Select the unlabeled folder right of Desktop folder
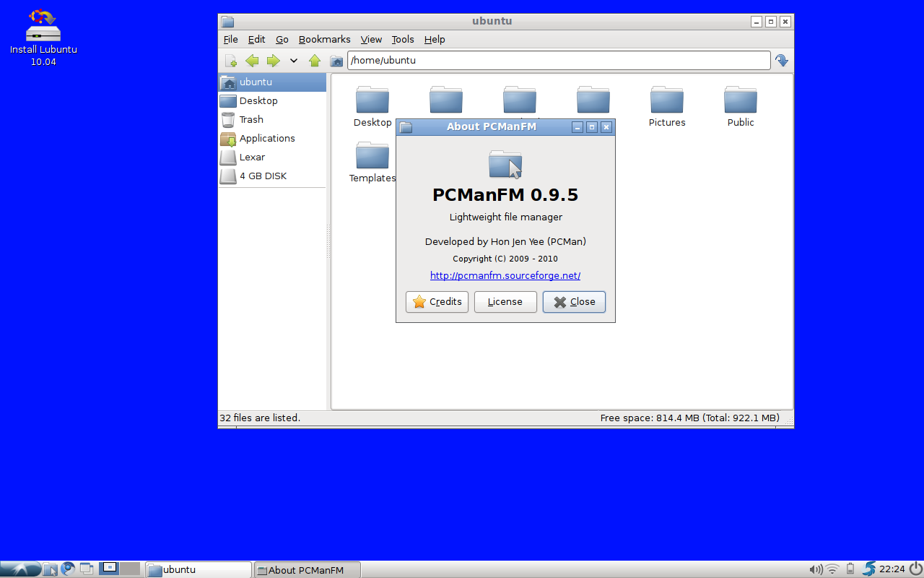The width and height of the screenshot is (924, 578). (x=446, y=100)
